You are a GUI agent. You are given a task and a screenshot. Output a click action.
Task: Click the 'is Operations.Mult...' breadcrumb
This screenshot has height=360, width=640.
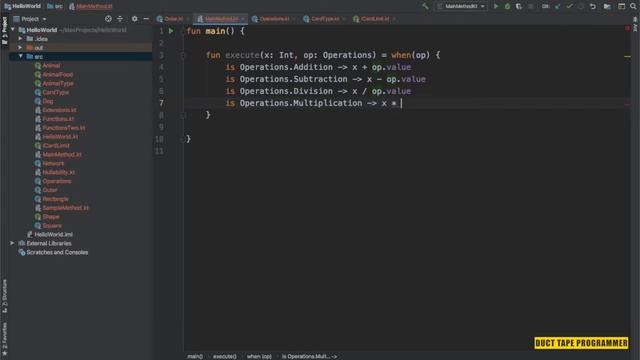pos(309,356)
